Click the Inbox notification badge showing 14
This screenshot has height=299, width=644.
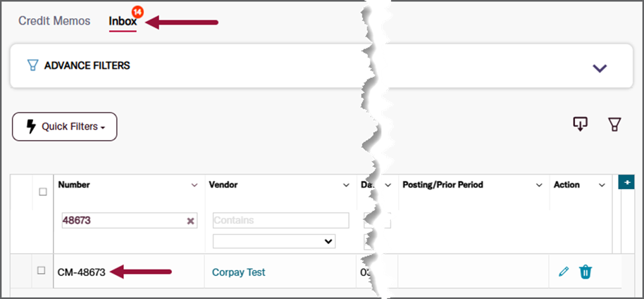click(x=137, y=13)
